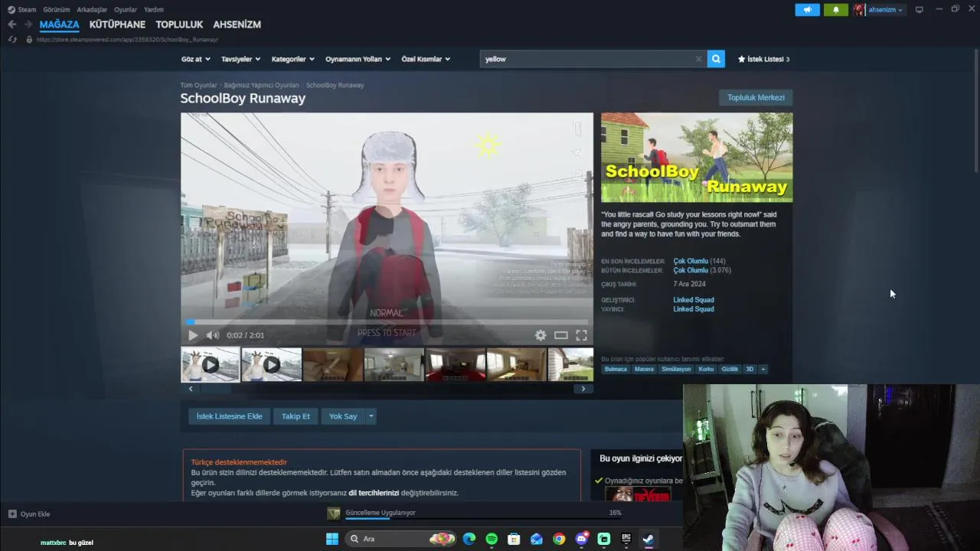Screen dimensions: 980x551
Task: Open Epic Games Launcher from taskbar
Action: [x=626, y=539]
